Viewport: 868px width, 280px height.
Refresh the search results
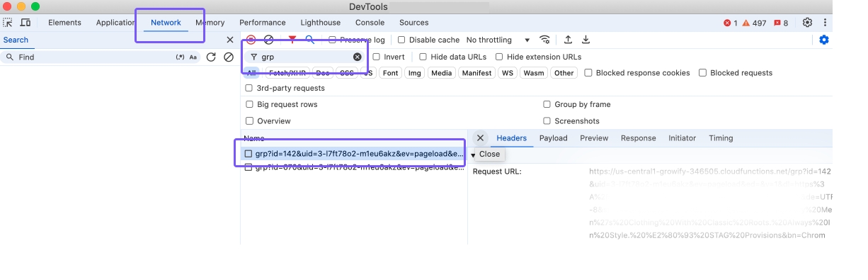[x=211, y=57]
